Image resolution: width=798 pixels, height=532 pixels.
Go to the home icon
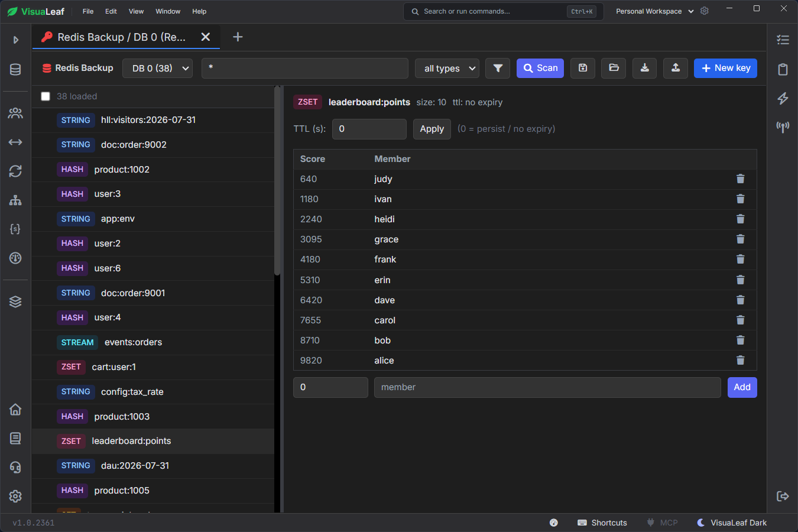pyautogui.click(x=15, y=409)
